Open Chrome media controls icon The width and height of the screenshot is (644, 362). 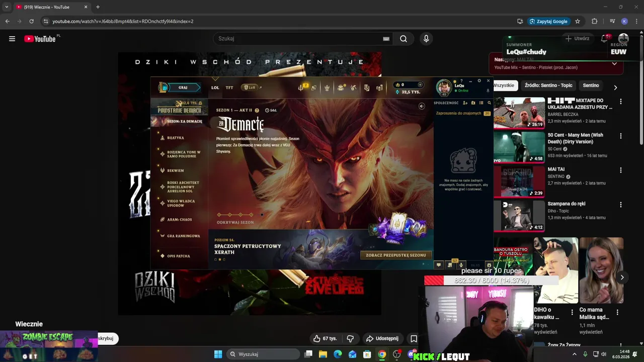coord(612,21)
